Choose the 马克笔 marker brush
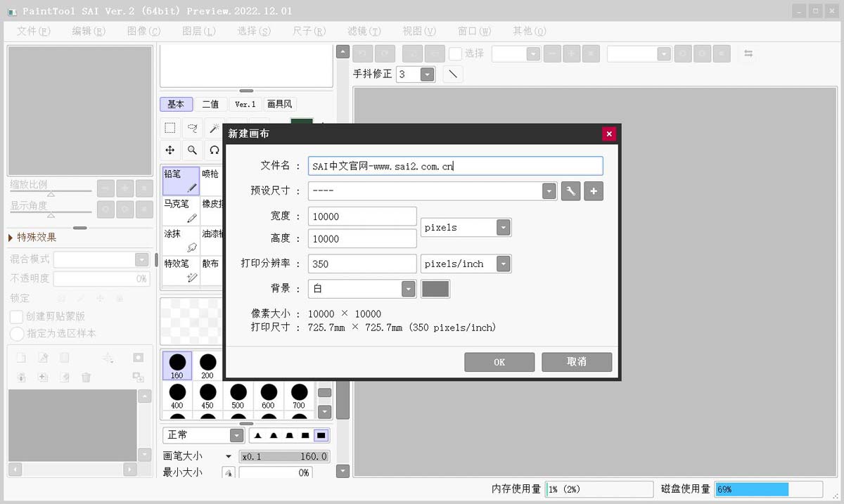Viewport: 844px width, 504px height. click(181, 211)
